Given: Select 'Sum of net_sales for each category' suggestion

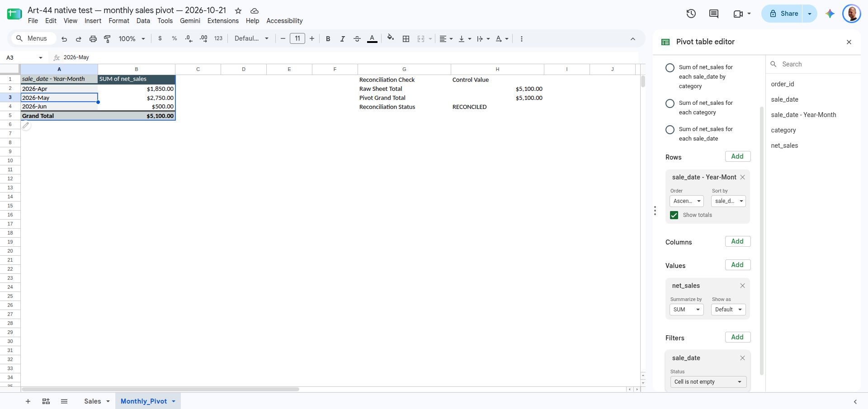Looking at the screenshot, I should point(670,103).
